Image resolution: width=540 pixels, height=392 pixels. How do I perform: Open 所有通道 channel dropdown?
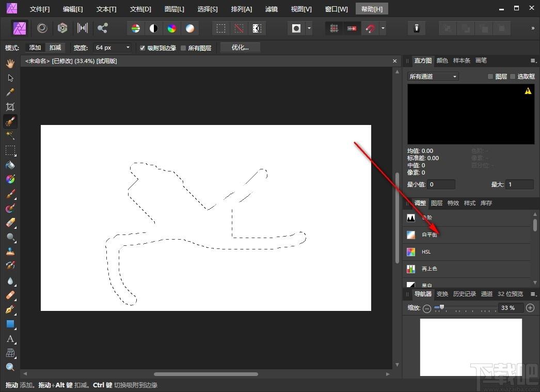point(433,76)
